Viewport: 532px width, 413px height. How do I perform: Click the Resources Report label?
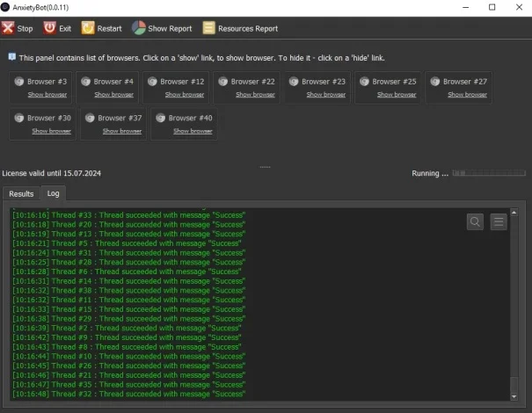pyautogui.click(x=248, y=29)
